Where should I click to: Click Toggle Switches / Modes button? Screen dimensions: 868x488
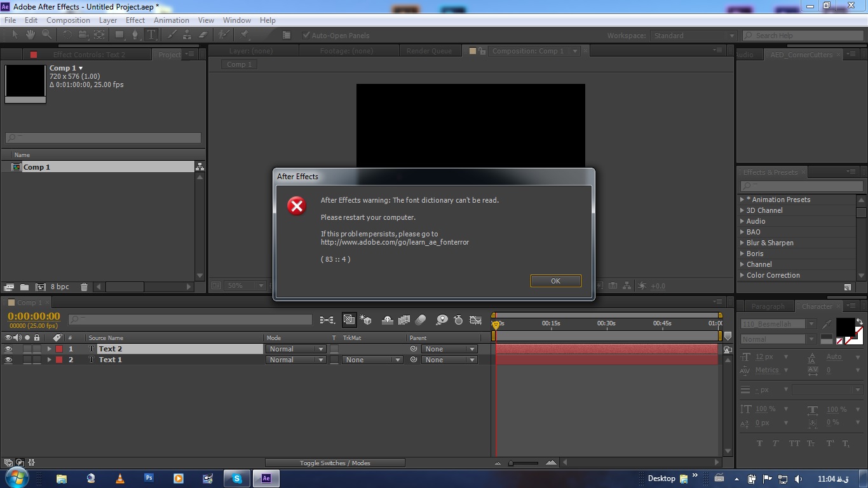pos(335,463)
